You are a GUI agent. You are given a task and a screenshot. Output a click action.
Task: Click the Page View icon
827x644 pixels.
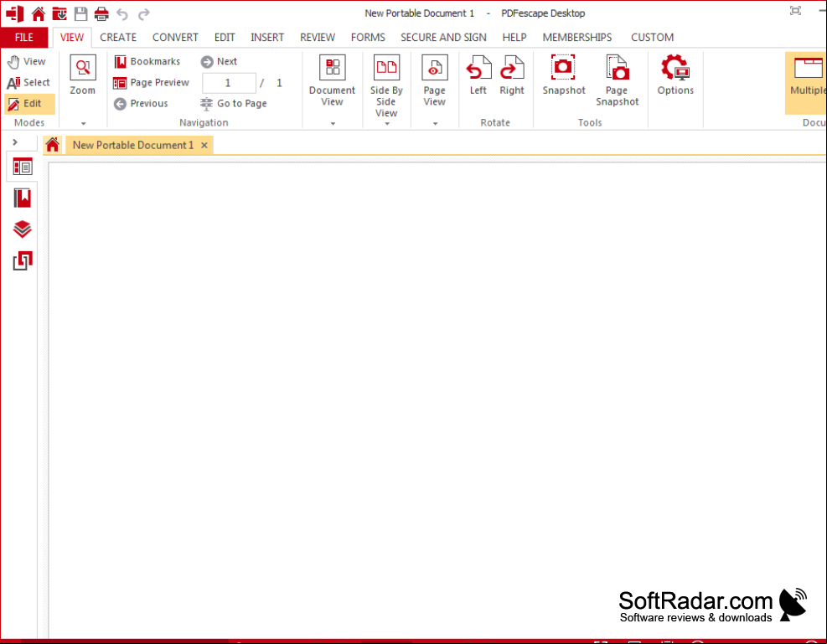(x=435, y=67)
